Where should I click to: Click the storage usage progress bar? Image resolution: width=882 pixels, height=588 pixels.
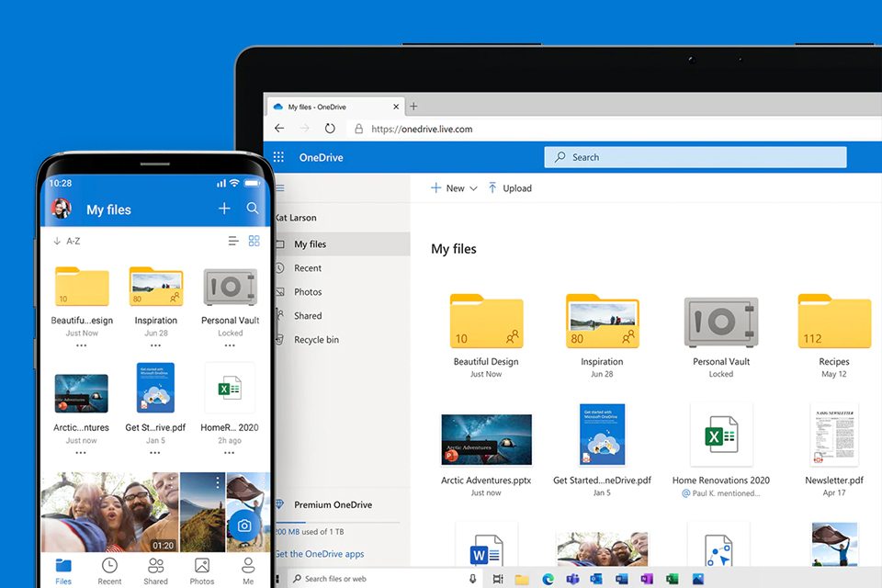pyautogui.click(x=337, y=523)
